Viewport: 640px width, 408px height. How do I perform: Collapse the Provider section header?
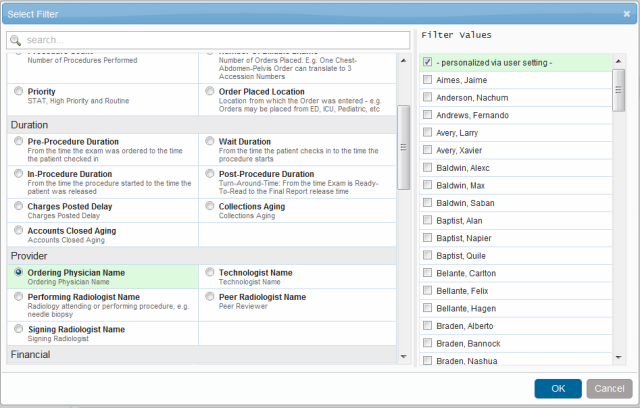click(28, 255)
